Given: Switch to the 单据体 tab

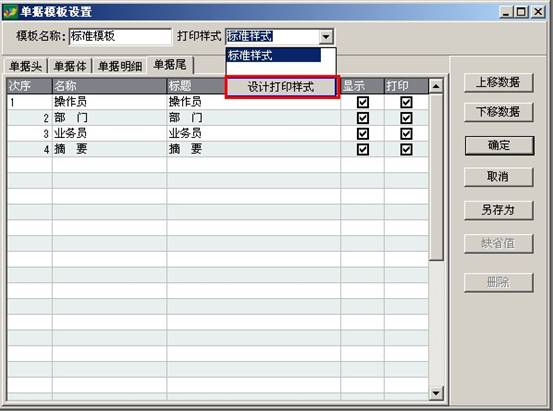Looking at the screenshot, I should (x=69, y=66).
